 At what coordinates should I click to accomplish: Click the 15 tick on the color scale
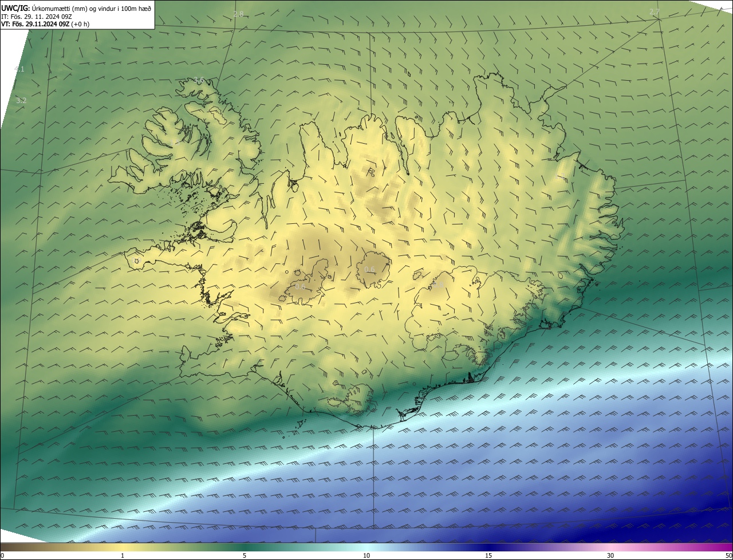[x=488, y=555]
